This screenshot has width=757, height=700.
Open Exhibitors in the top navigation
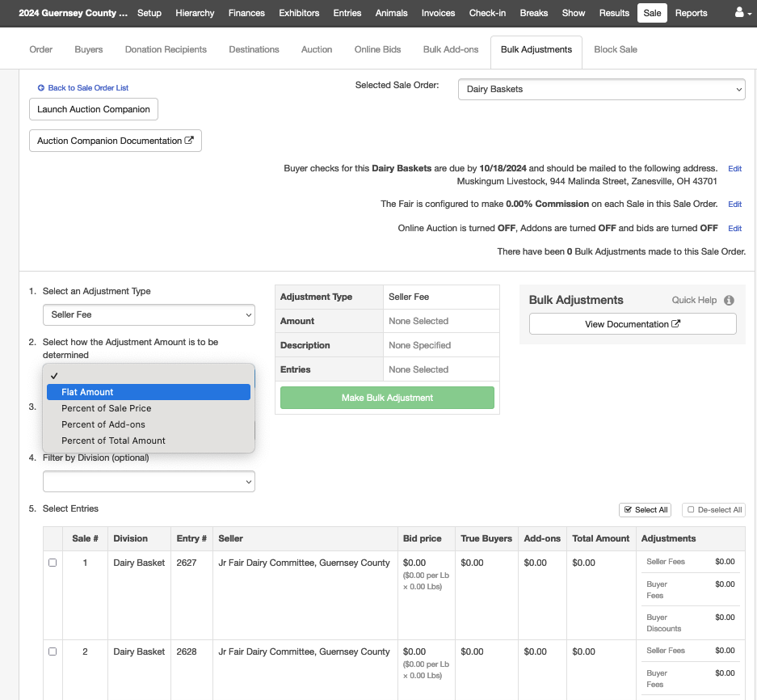coord(299,13)
